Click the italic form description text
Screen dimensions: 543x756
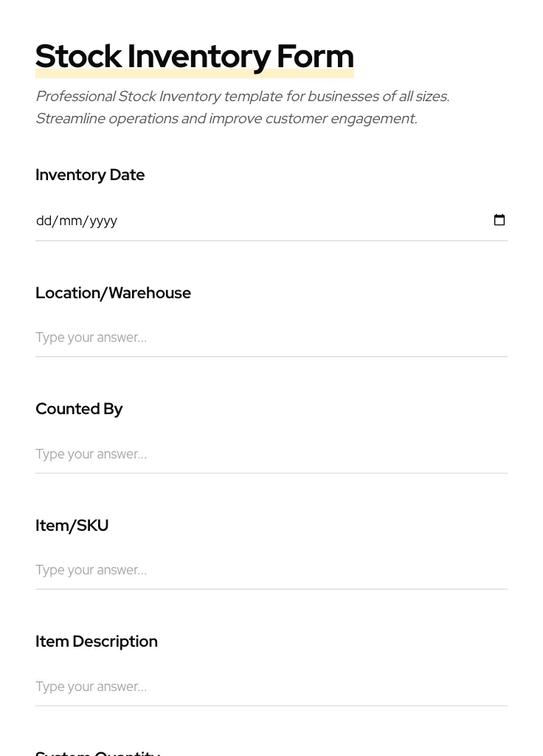(x=242, y=107)
